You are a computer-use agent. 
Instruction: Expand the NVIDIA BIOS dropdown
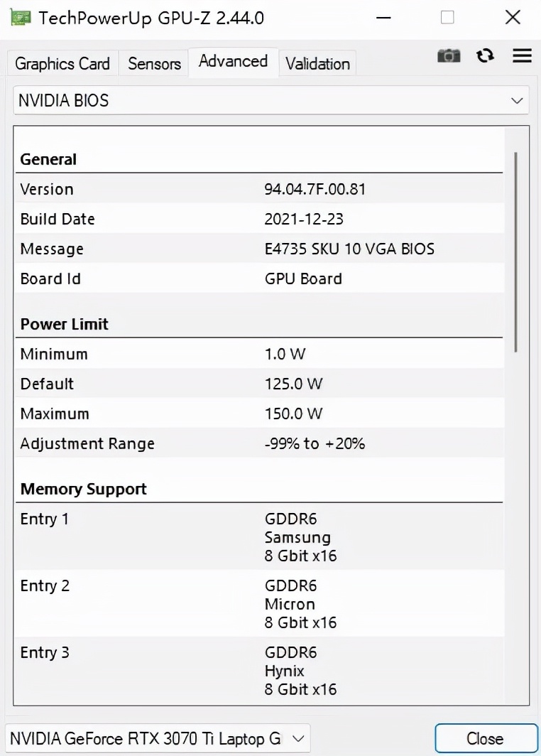pyautogui.click(x=271, y=101)
